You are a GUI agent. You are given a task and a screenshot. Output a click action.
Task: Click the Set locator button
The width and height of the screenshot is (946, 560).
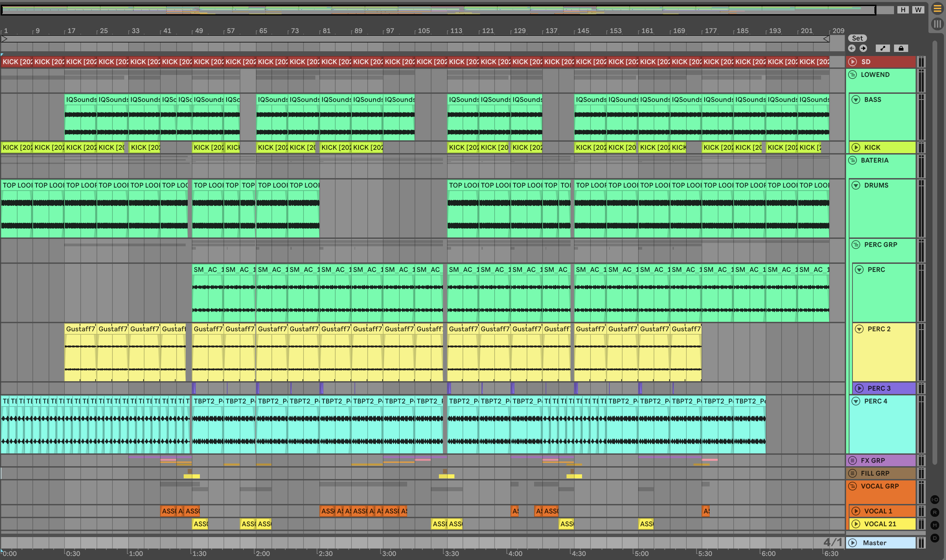857,38
